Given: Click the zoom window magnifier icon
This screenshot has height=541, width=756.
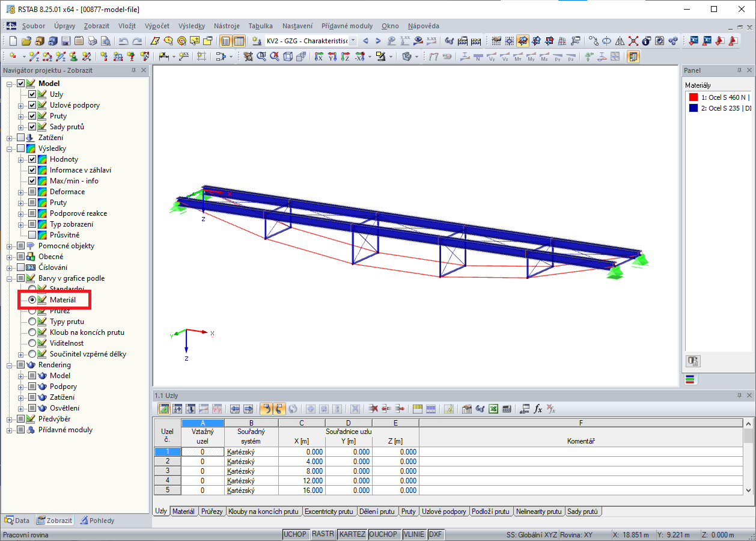Looking at the screenshot, I should [x=261, y=57].
